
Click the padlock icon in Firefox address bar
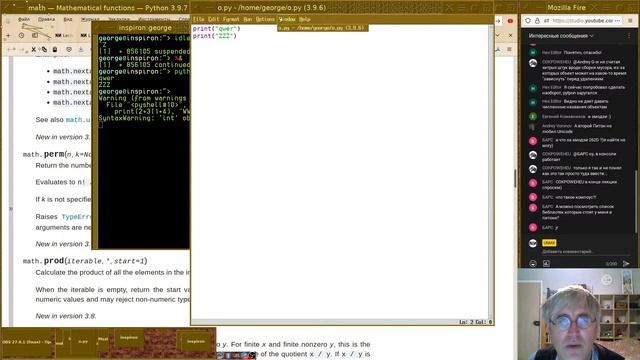(x=537, y=20)
